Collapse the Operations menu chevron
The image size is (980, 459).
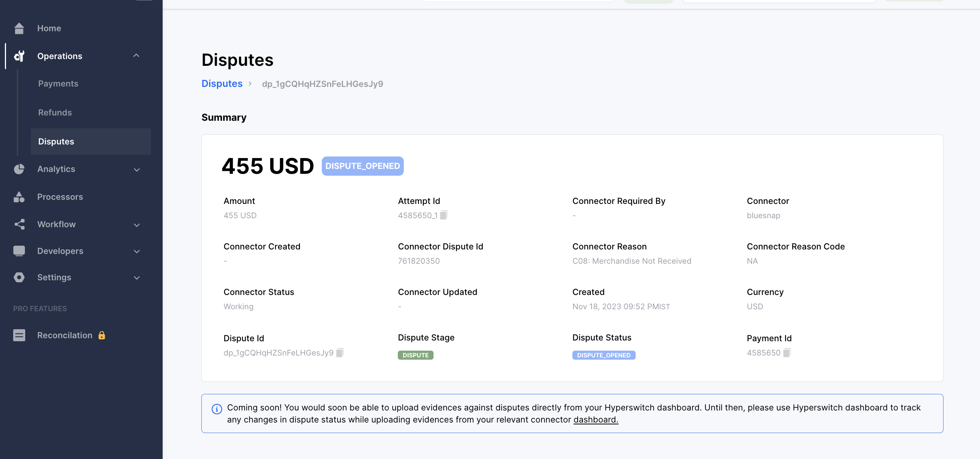136,56
